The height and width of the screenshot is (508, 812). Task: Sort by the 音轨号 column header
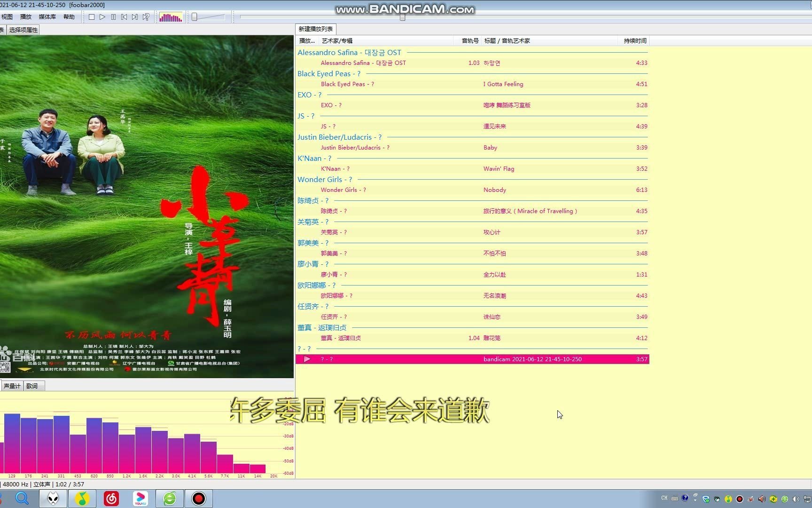click(468, 41)
